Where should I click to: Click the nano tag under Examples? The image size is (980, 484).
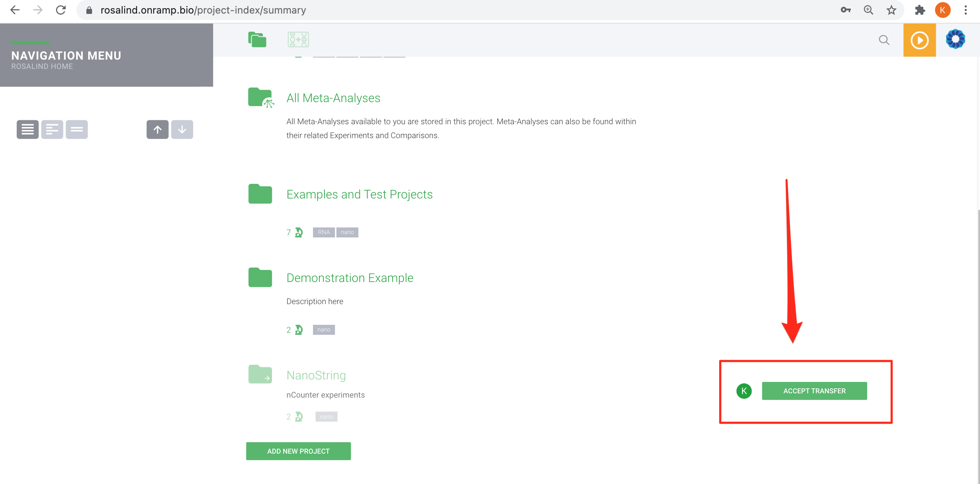(x=347, y=232)
